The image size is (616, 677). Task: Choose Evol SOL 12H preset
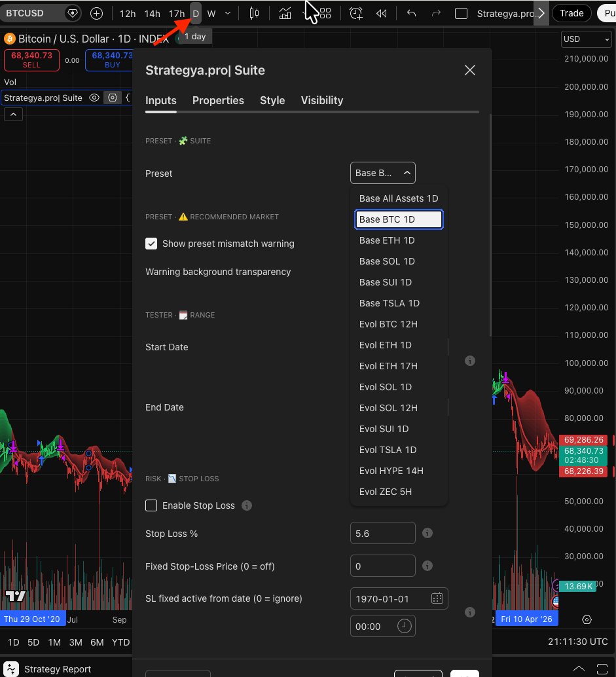point(399,408)
